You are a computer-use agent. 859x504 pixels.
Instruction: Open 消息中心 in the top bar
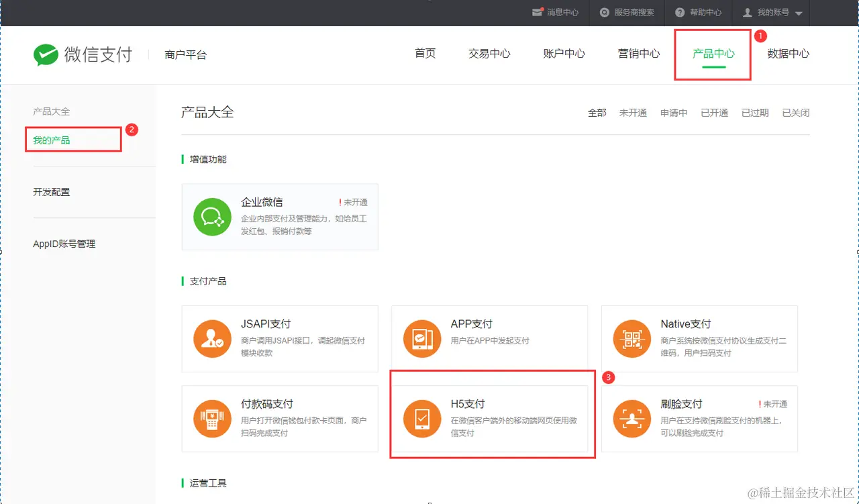pyautogui.click(x=562, y=12)
